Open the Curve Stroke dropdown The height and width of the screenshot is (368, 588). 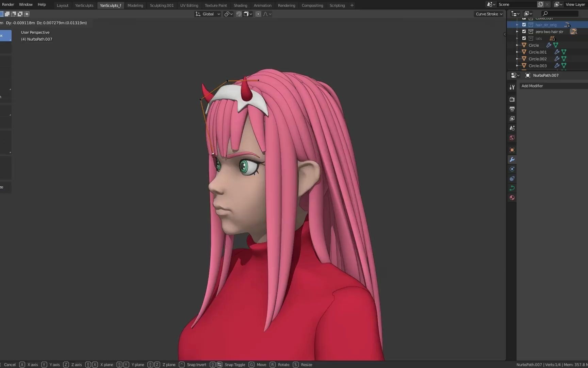tap(488, 14)
